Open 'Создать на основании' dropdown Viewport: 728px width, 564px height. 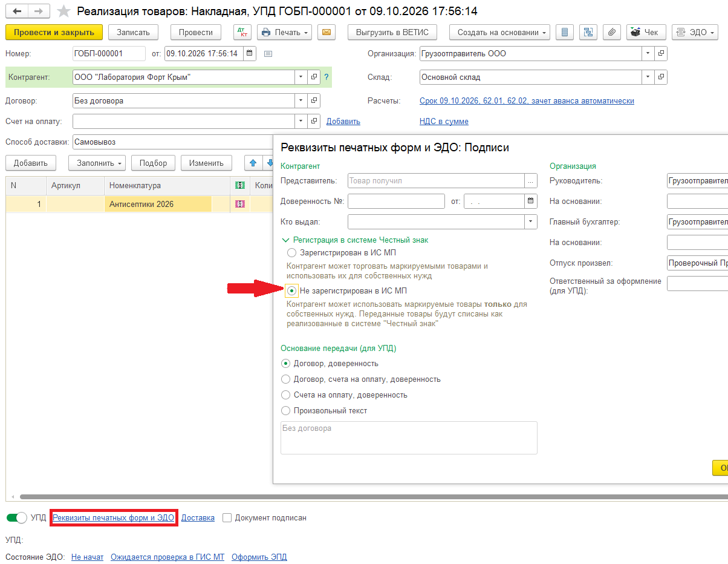pos(499,32)
